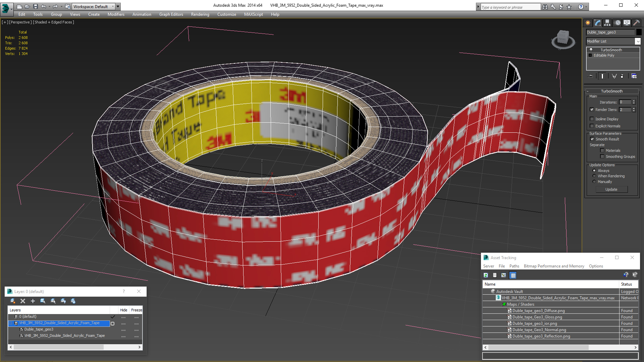Open the Modifiers menu
Image resolution: width=644 pixels, height=362 pixels.
pos(116,14)
